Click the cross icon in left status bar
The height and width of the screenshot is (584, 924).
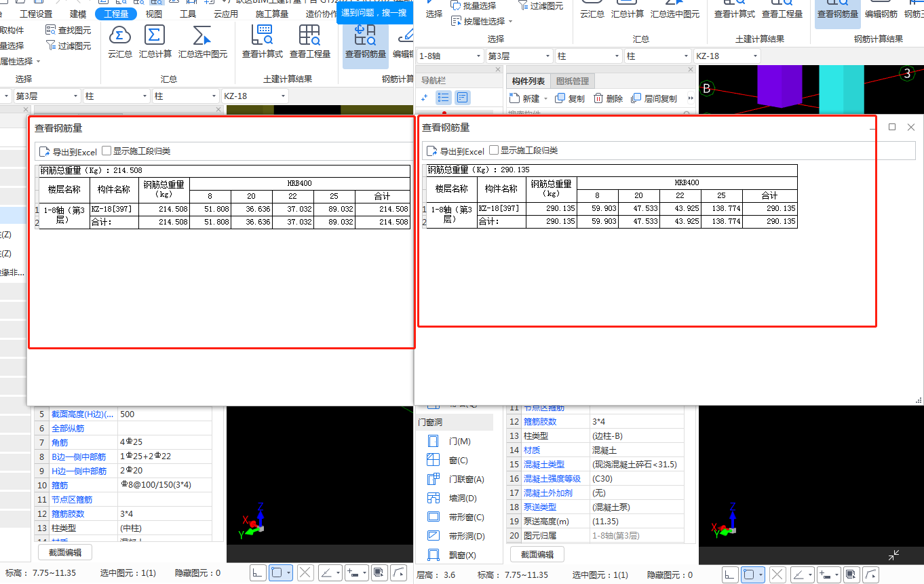[x=305, y=573]
